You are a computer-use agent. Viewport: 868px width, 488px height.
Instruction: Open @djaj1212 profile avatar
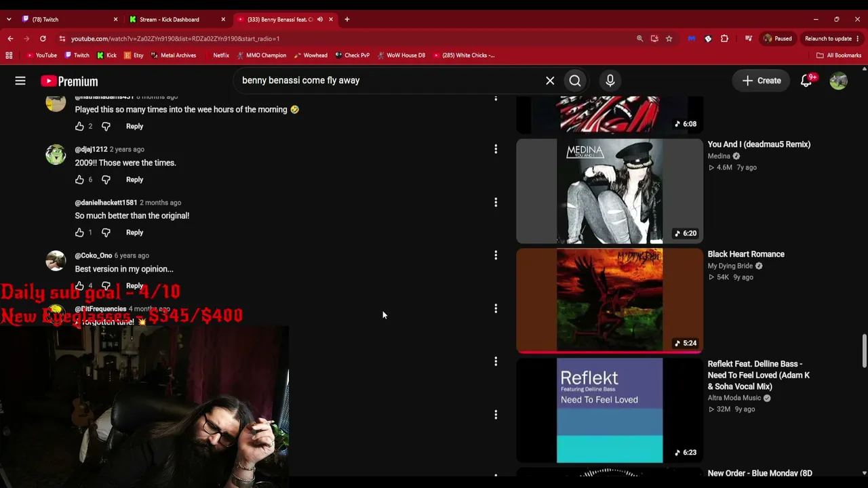[56, 155]
